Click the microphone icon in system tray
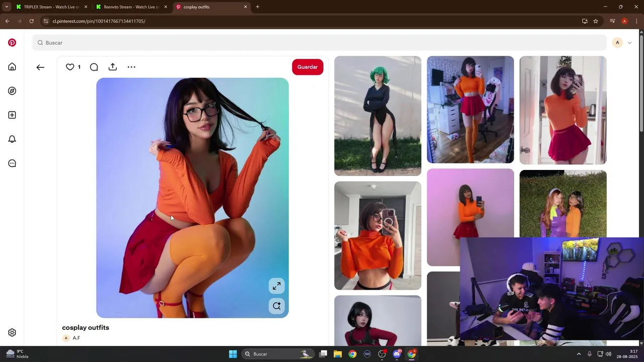 point(590,354)
